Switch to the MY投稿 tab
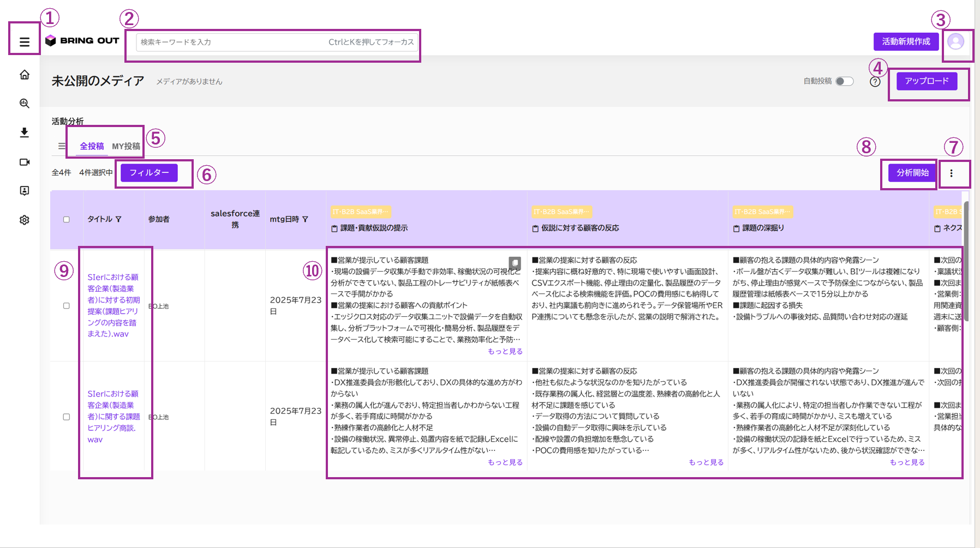The image size is (980, 548). (x=126, y=146)
